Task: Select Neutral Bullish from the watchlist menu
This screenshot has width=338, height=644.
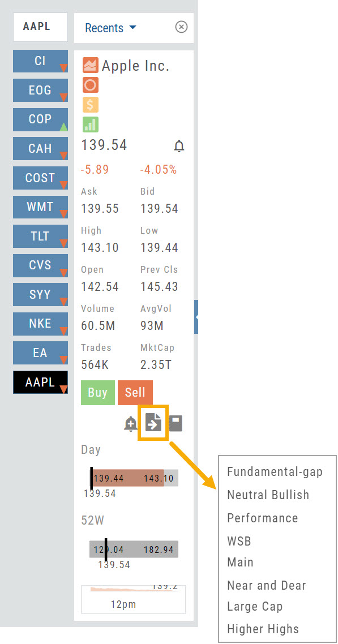Action: [268, 495]
